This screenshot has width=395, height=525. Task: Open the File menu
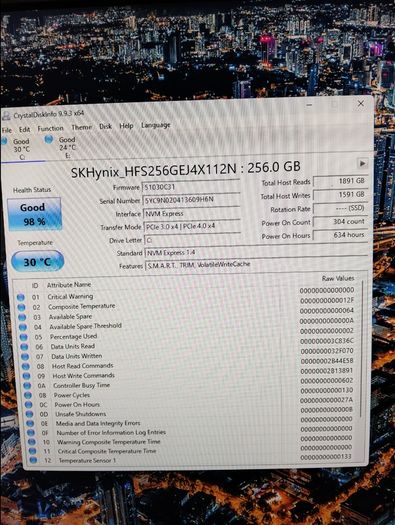click(7, 130)
